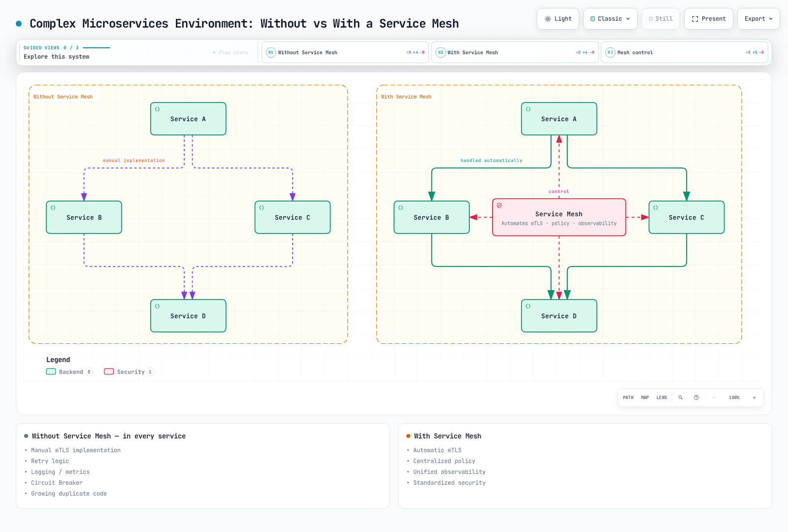Select Service C in With Service Mesh group

click(687, 217)
